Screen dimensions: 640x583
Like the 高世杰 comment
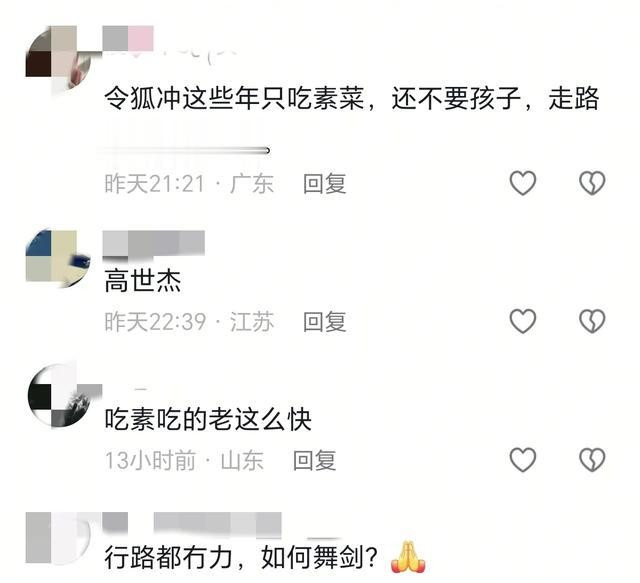(x=522, y=321)
